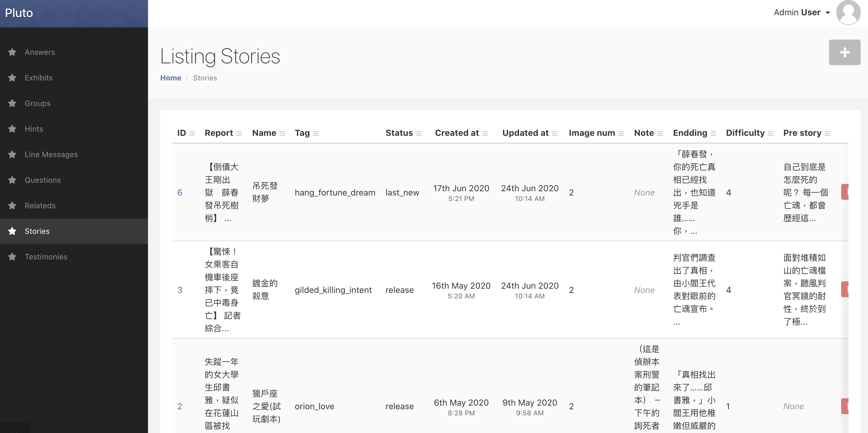The image size is (868, 433).
Task: Click the star icon next to Testimonies
Action: [x=12, y=257]
